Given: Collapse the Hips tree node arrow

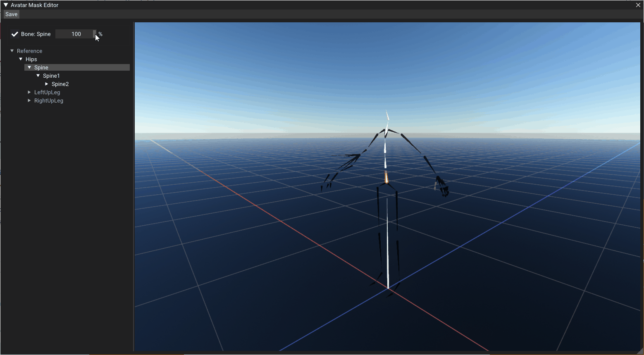Looking at the screenshot, I should pyautogui.click(x=21, y=59).
